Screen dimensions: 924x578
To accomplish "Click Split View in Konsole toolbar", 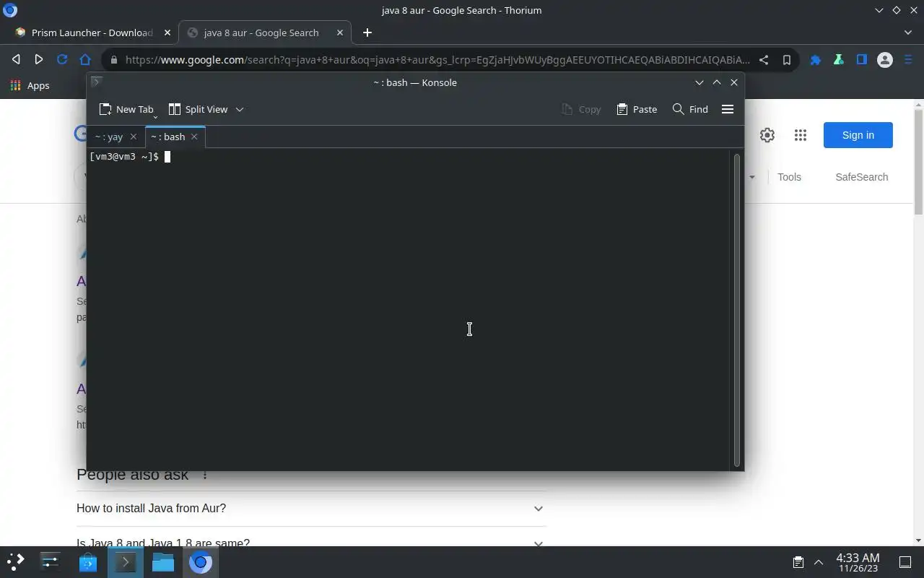I will (198, 109).
